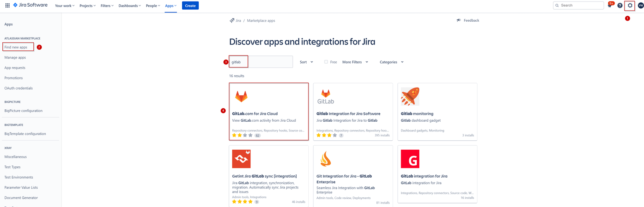Click the Git Integration flame logo
This screenshot has width=644, height=207.
[x=326, y=159]
